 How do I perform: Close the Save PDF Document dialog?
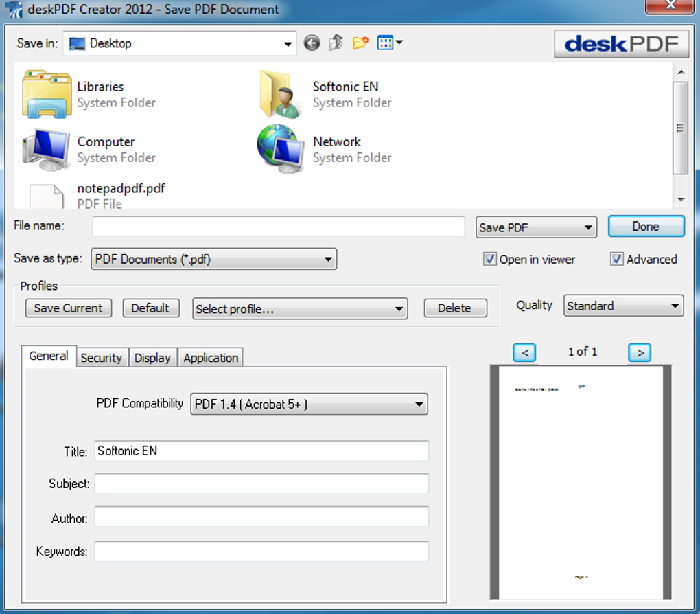pyautogui.click(x=670, y=5)
